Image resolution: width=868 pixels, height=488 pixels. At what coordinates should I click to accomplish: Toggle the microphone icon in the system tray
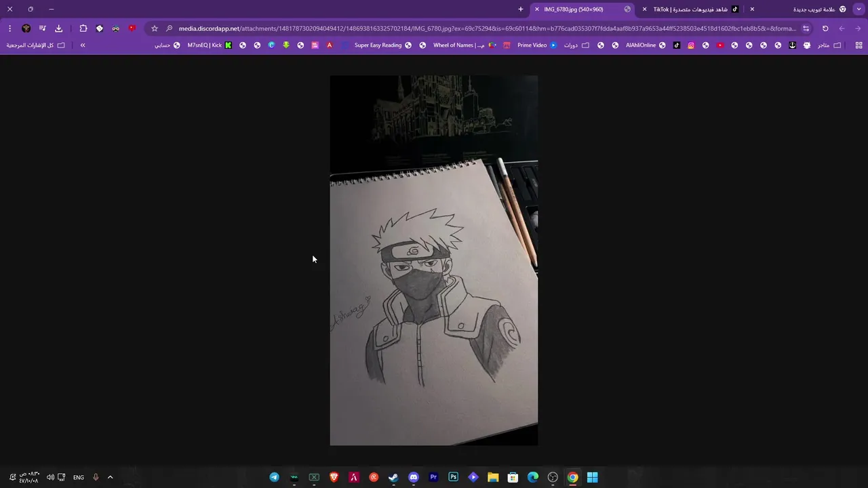point(96,477)
